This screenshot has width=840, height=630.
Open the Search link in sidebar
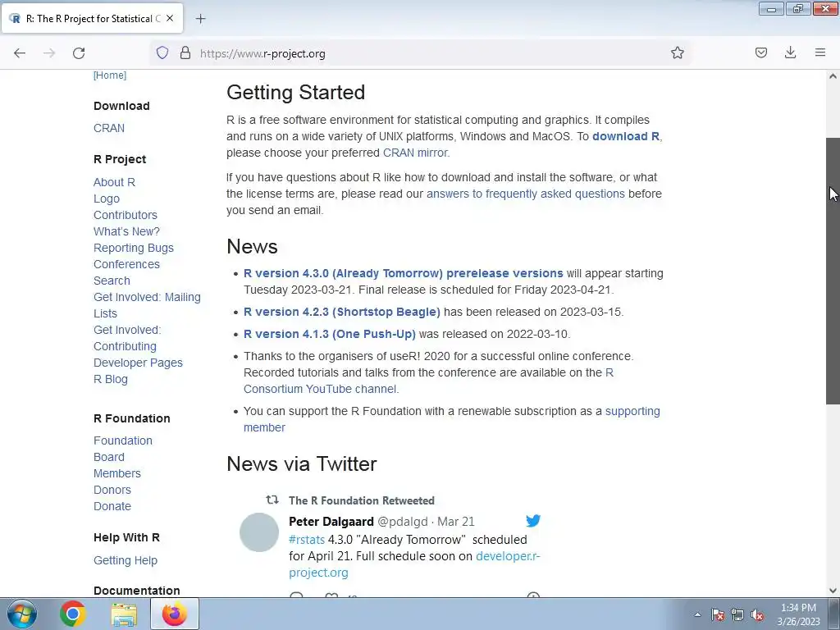click(112, 281)
